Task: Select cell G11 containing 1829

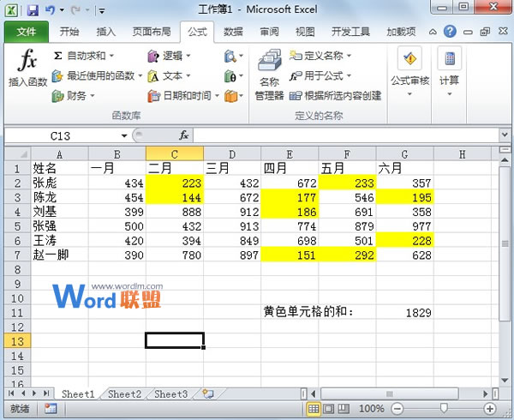Action: [x=404, y=313]
